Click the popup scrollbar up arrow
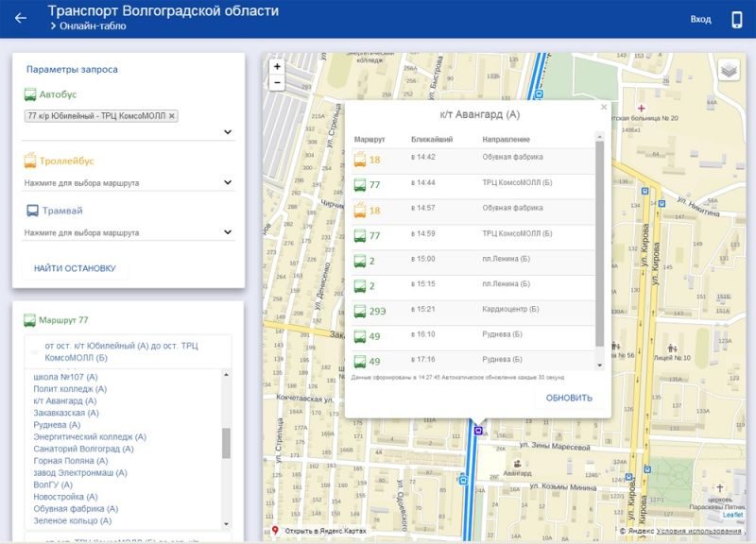Viewport: 756px width, 544px height. [x=599, y=137]
